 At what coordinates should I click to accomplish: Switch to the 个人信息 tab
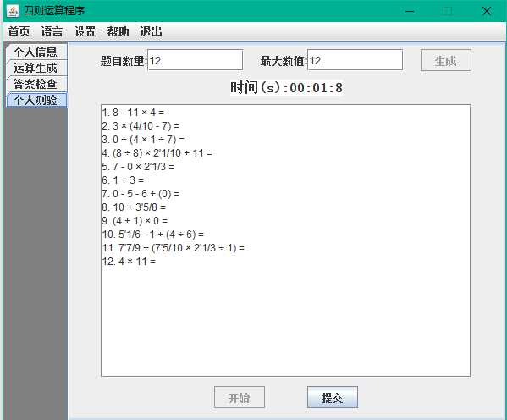(x=36, y=52)
